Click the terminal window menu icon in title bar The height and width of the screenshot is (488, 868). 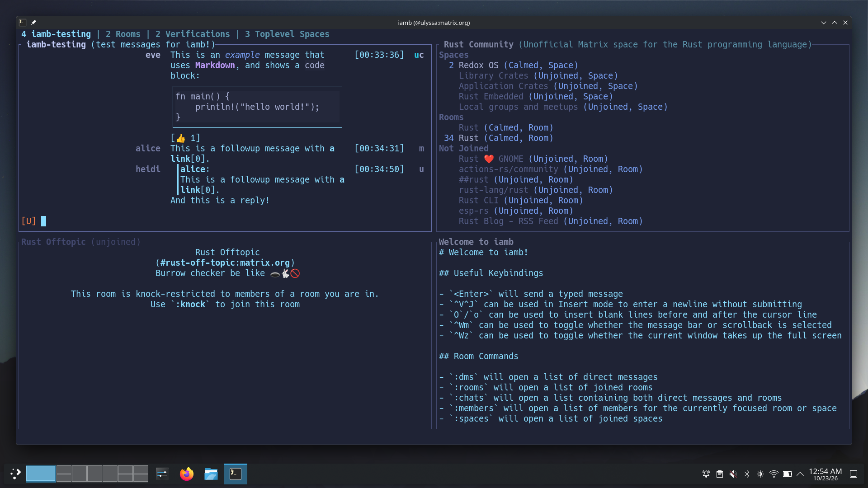pos(23,23)
